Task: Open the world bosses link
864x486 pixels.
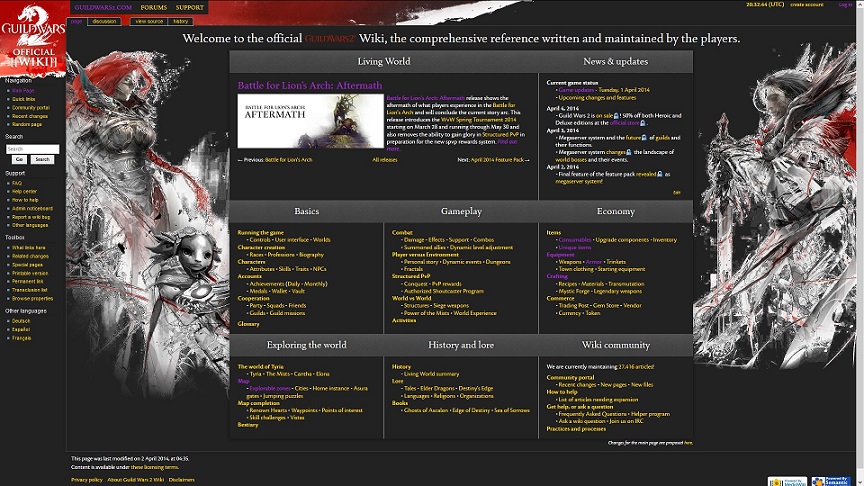Action: click(x=571, y=160)
